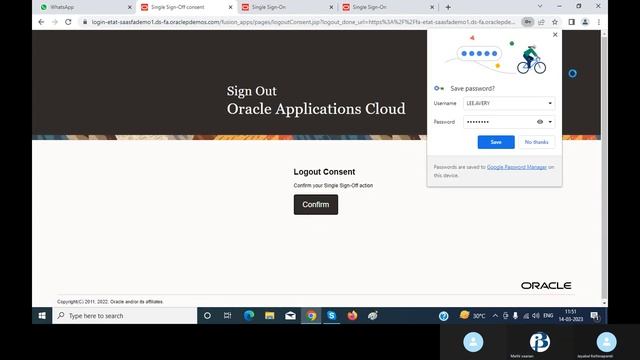
Task: Expand the Username dropdown in password popup
Action: point(550,103)
